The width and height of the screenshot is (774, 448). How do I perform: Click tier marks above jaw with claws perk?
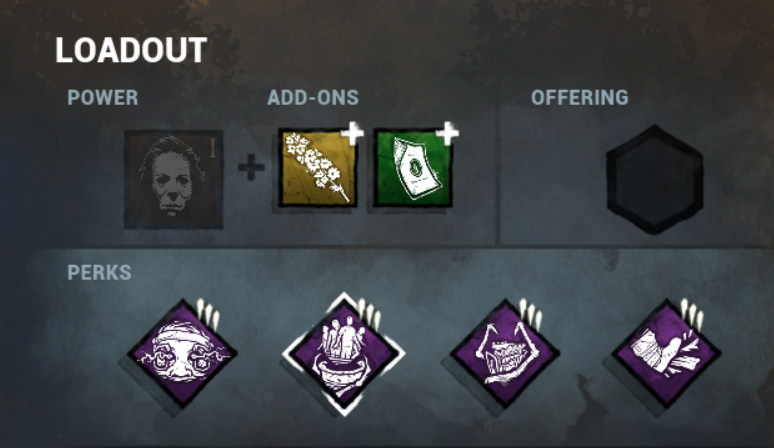click(x=531, y=314)
